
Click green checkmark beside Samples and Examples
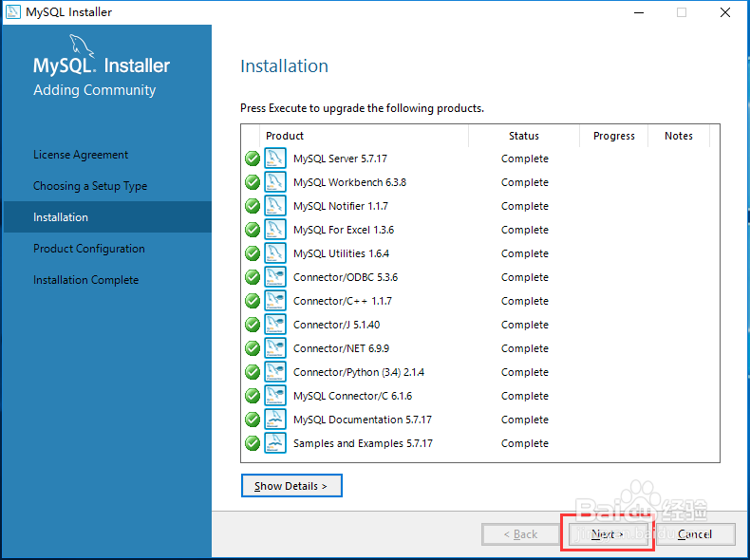253,443
